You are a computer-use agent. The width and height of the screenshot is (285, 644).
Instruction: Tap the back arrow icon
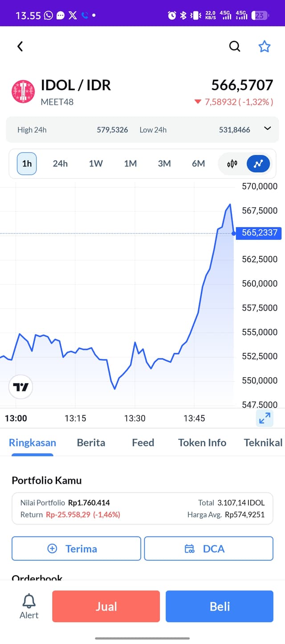(20, 46)
